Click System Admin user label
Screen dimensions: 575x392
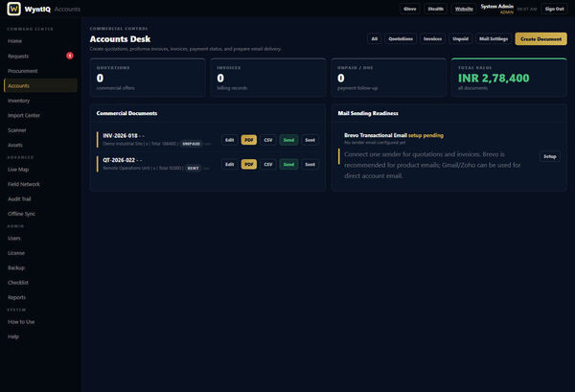click(x=496, y=7)
